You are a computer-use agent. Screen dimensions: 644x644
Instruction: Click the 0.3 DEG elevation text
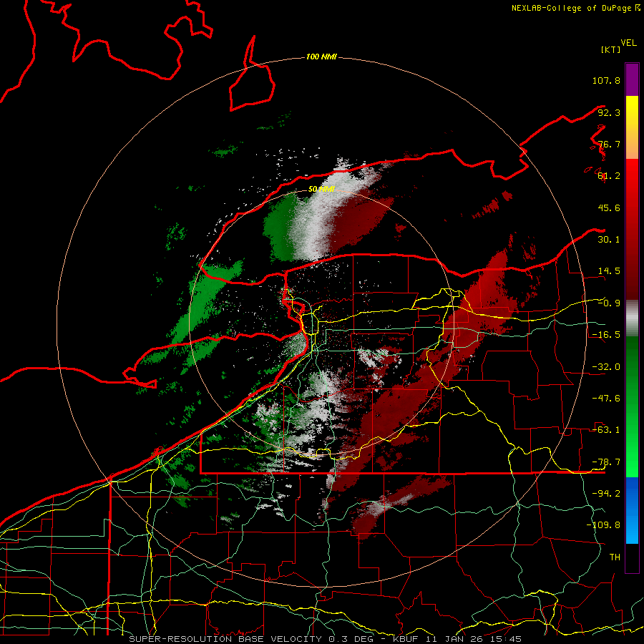point(351,639)
